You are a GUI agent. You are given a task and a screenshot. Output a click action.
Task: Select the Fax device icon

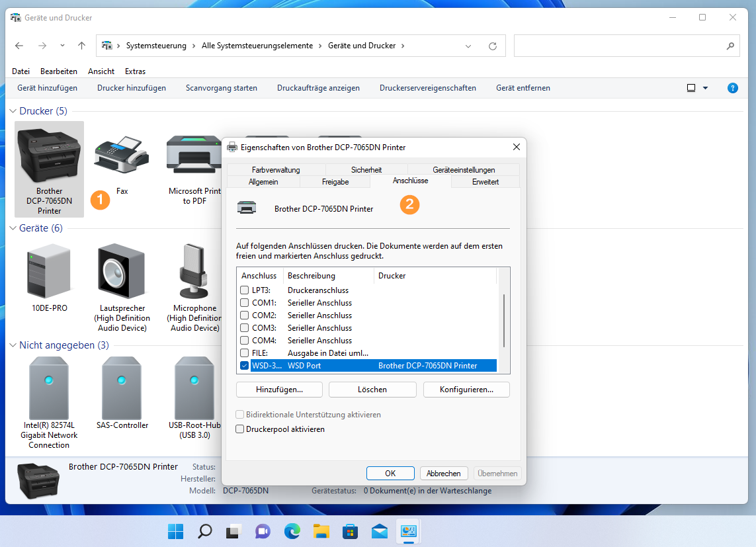point(122,155)
